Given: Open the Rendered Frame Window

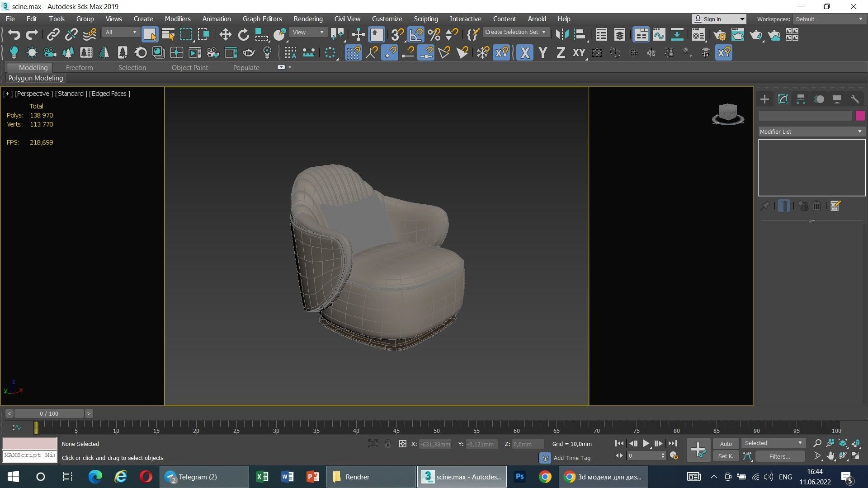Looking at the screenshot, I should point(738,35).
